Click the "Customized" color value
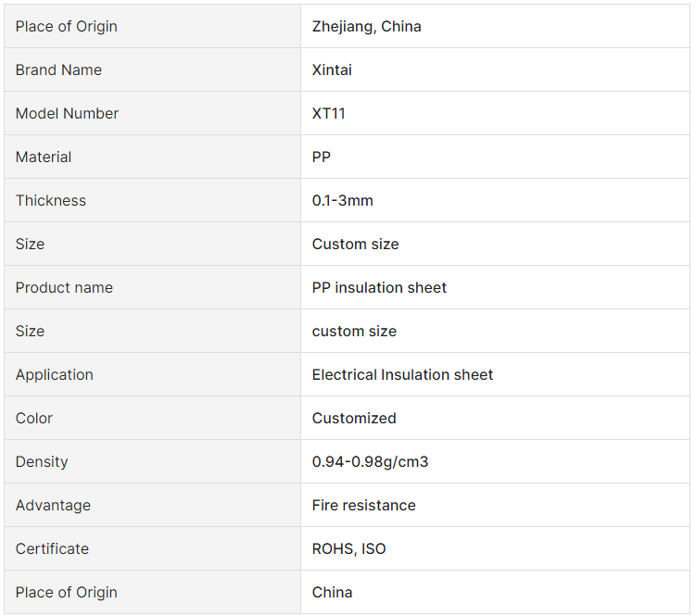This screenshot has width=696, height=616. pos(354,418)
